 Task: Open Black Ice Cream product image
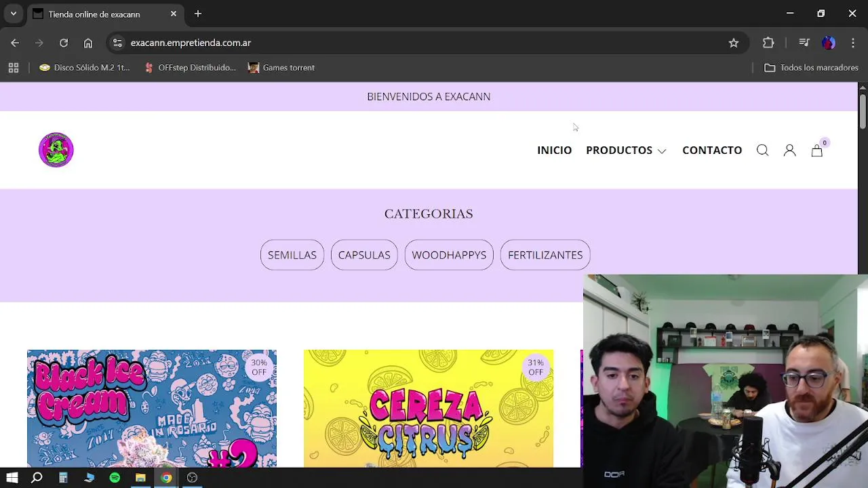[x=152, y=409]
